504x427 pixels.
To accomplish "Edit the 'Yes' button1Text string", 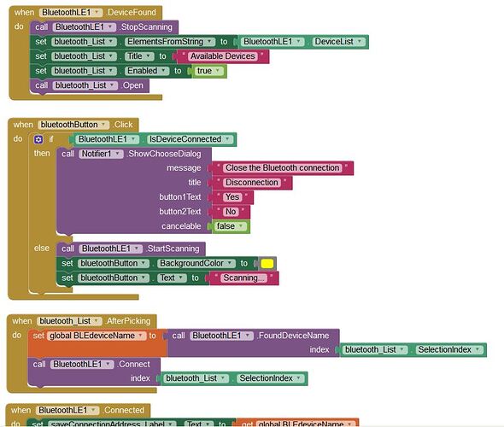I will click(x=232, y=197).
